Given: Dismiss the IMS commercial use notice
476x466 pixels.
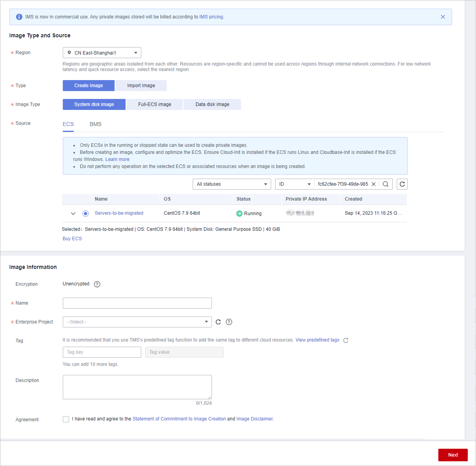Looking at the screenshot, I should [443, 17].
